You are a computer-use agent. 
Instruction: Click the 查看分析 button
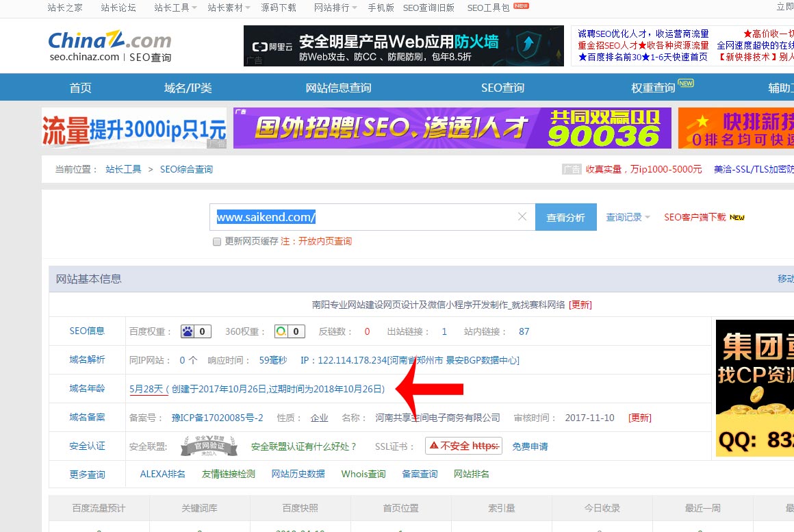565,217
